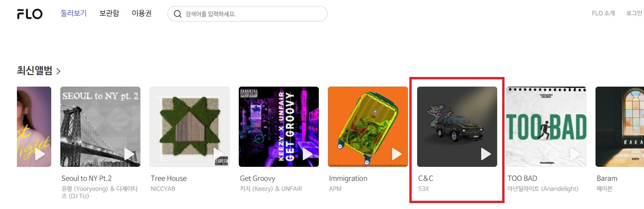This screenshot has height=209, width=644.
Task: Open the artist link NICCYAB
Action: click(x=163, y=189)
